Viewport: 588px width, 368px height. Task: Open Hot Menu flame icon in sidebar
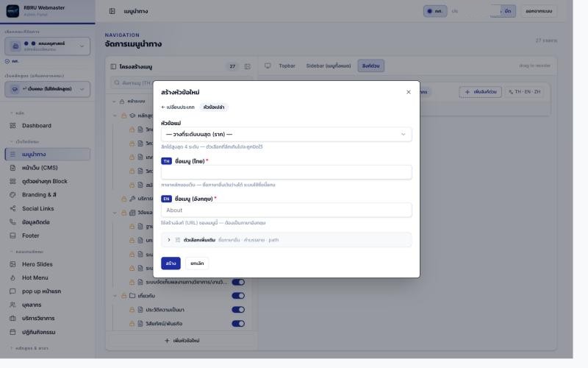pyautogui.click(x=12, y=278)
